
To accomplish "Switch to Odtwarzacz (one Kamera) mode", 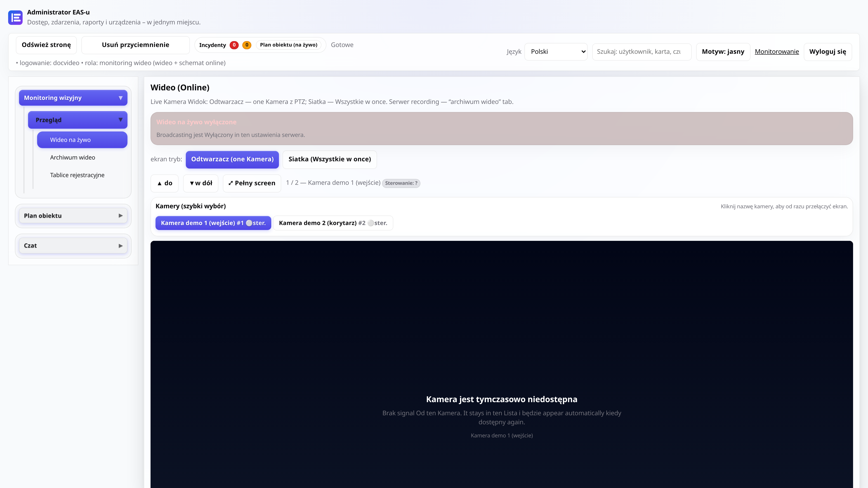I will 233,159.
